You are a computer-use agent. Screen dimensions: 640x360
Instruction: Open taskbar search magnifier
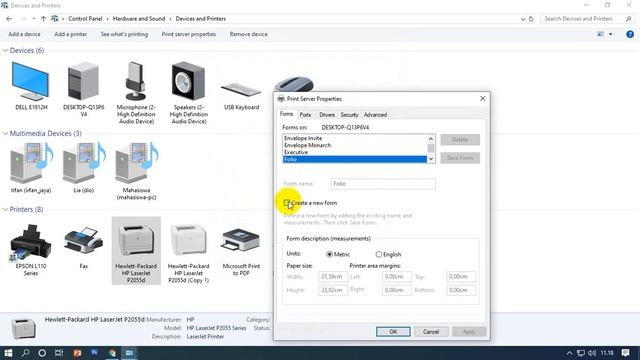click(x=25, y=353)
